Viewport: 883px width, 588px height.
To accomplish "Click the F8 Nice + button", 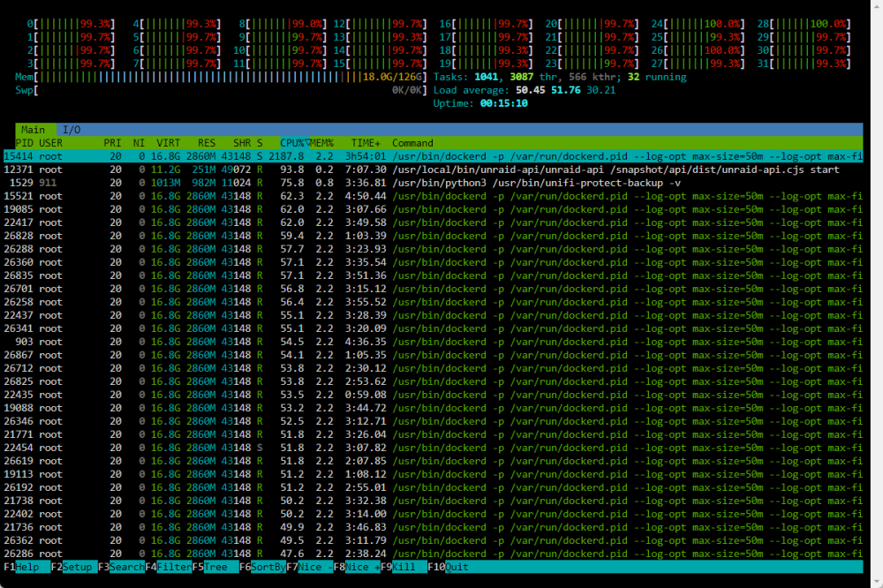I will click(357, 567).
